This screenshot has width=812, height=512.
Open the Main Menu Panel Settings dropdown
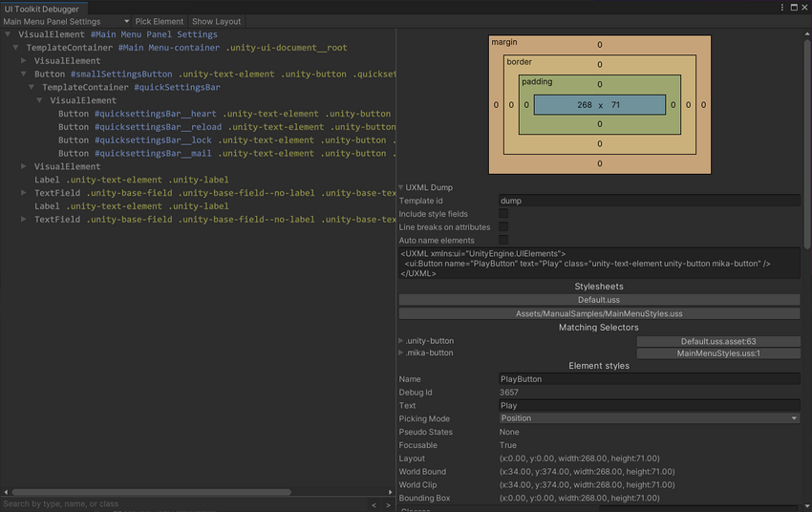tap(65, 21)
